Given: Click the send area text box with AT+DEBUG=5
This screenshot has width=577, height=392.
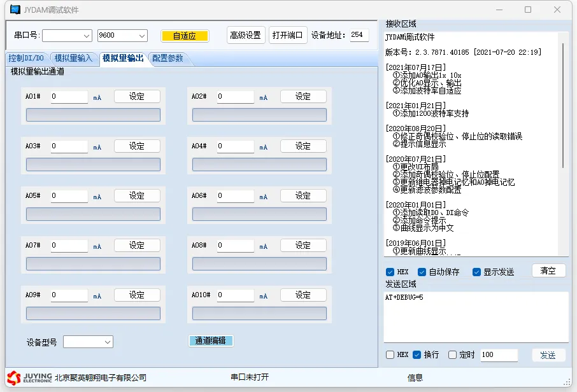Looking at the screenshot, I should (476, 318).
